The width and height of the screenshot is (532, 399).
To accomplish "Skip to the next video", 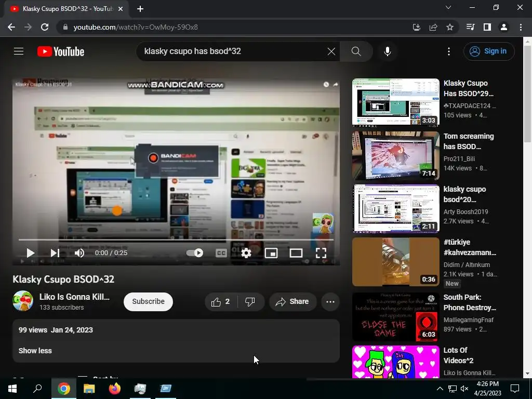I will (55, 253).
